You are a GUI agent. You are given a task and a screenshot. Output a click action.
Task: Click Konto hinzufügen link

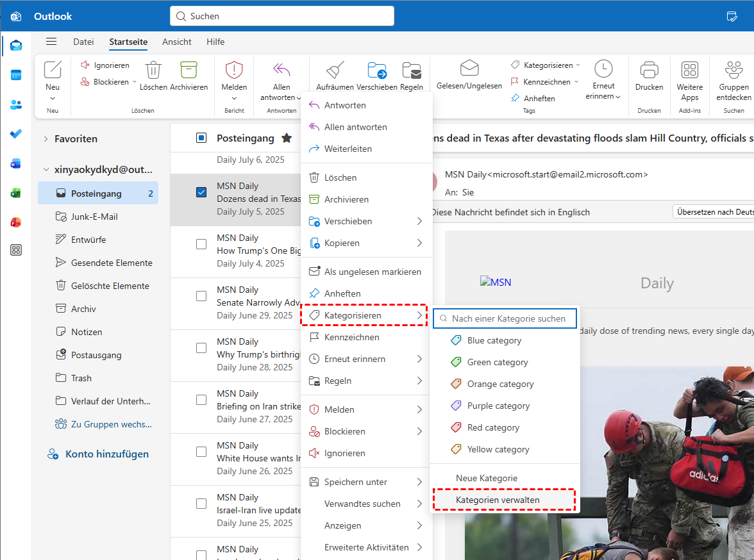(x=106, y=454)
